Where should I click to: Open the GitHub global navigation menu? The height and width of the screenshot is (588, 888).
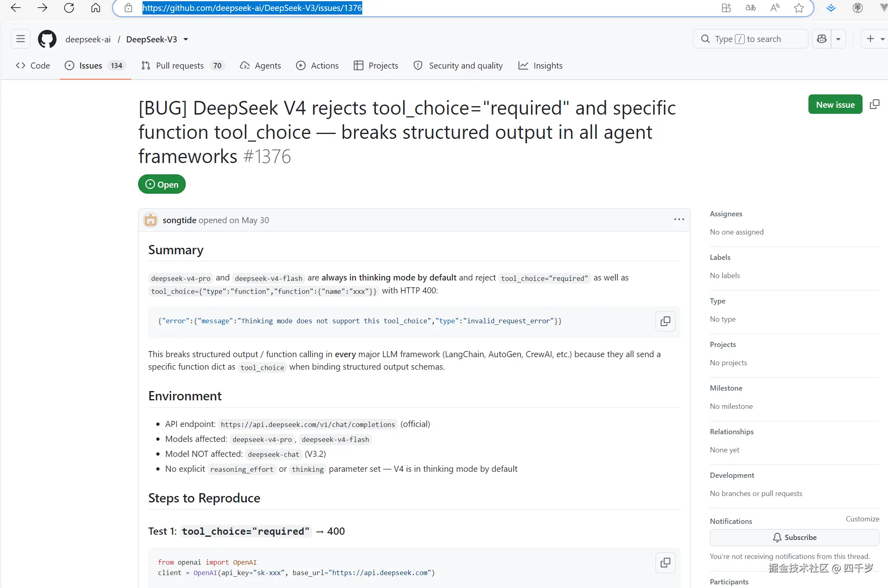tap(21, 39)
